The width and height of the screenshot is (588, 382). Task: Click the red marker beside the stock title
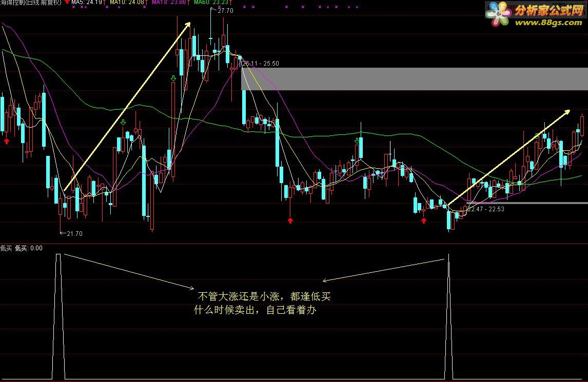pos(67,2)
